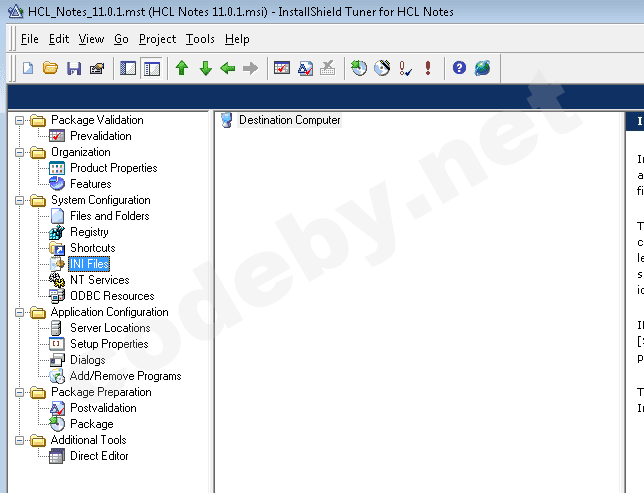644x493 pixels.
Task: Open the File menu
Action: click(30, 39)
